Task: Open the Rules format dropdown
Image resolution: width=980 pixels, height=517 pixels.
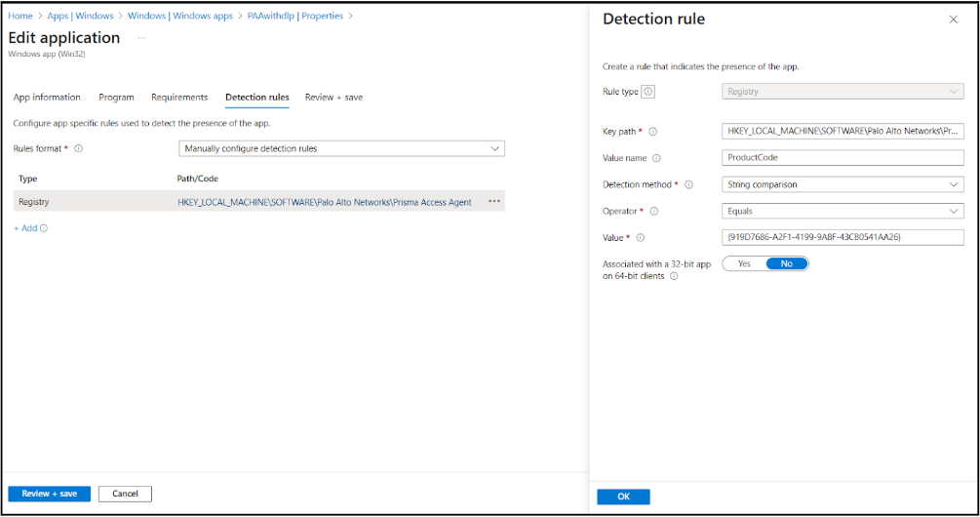Action: click(342, 149)
